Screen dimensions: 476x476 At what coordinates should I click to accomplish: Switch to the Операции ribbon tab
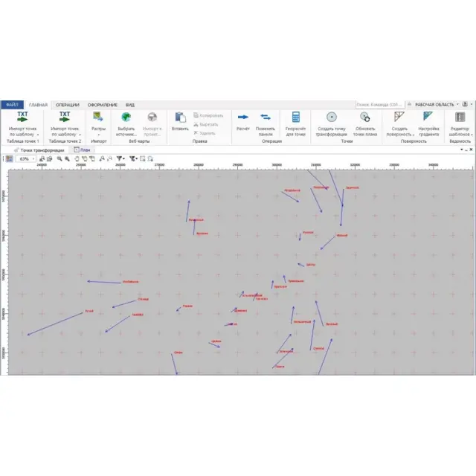68,105
